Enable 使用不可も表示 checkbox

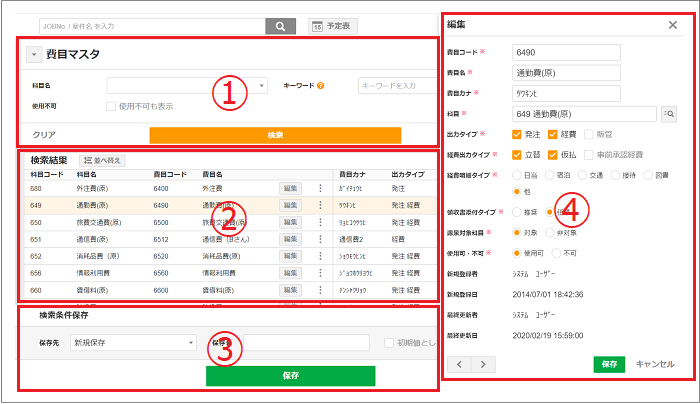[111, 106]
